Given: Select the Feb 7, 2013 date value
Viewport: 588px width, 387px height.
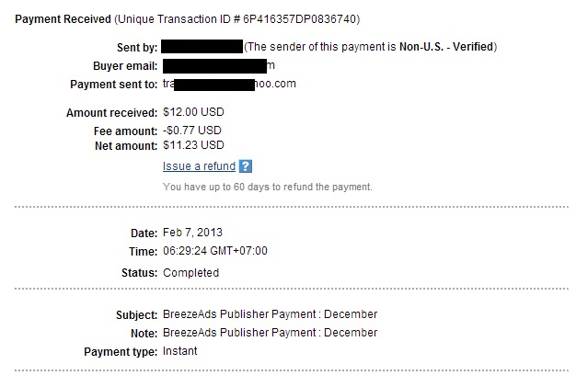Looking at the screenshot, I should (x=192, y=233).
